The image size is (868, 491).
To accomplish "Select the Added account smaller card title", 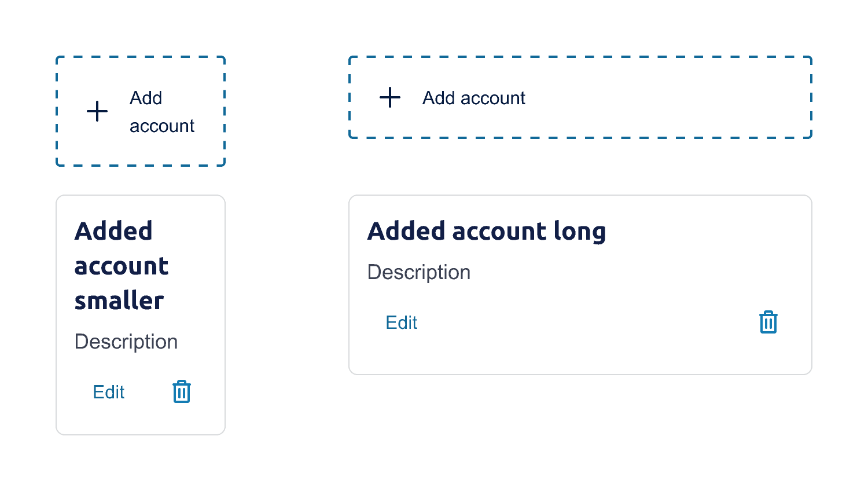I will tap(121, 265).
